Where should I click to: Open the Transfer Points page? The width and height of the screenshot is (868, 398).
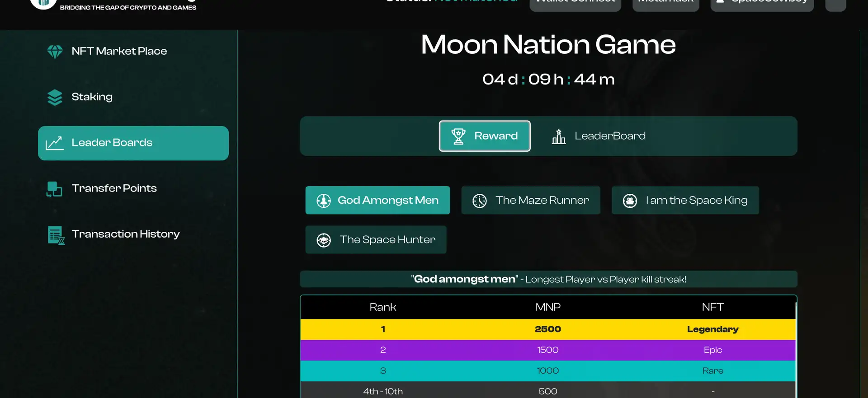click(114, 188)
